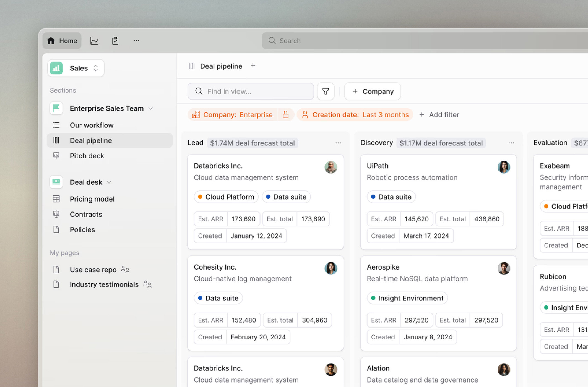Click Cloud Platform tag on Databricks card
588x387 pixels.
(226, 197)
